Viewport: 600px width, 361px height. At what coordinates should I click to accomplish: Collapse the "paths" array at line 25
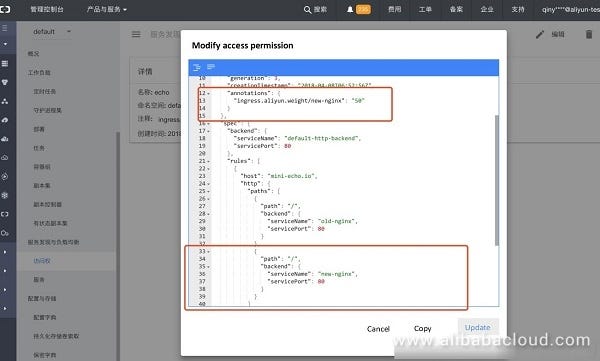209,191
